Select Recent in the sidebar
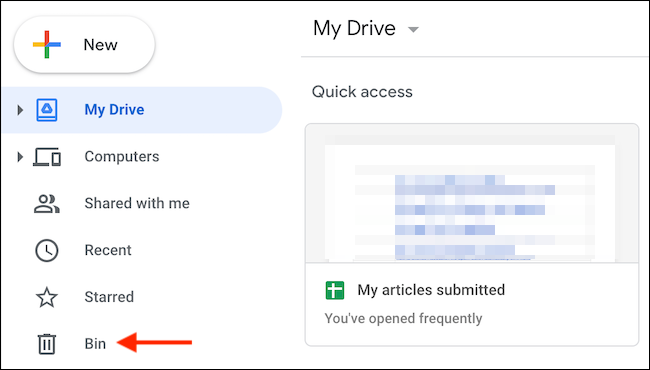 coord(108,250)
